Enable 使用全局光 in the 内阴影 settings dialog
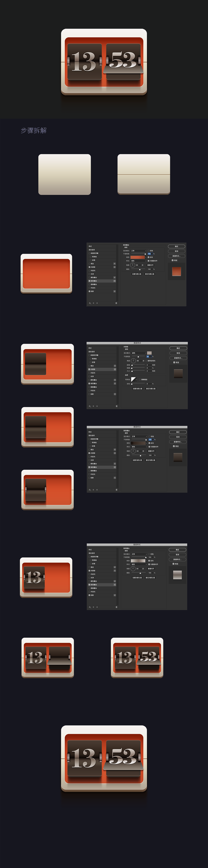The image size is (208, 868). (x=147, y=361)
